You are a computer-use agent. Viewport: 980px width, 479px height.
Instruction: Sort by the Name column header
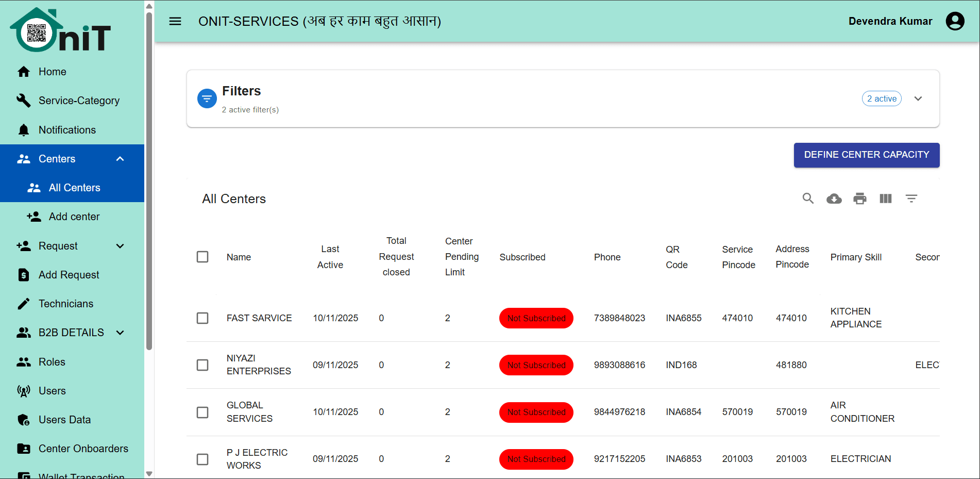(x=239, y=257)
